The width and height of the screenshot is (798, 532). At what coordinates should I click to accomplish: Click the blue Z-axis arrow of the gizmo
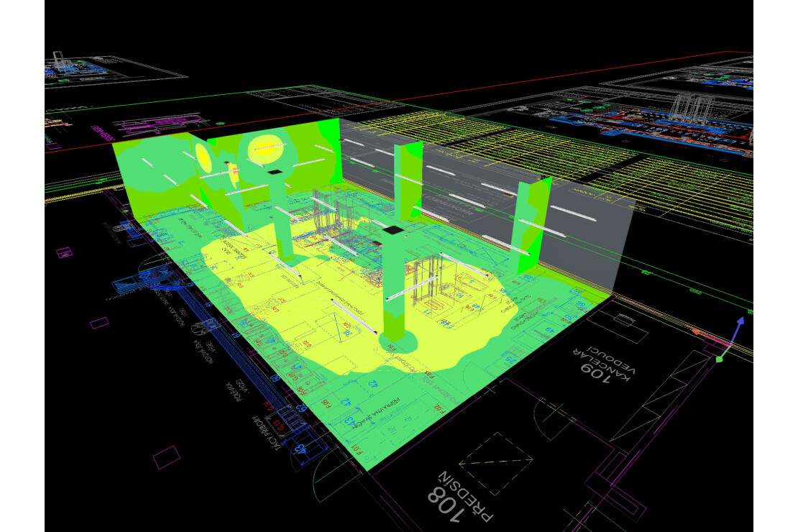coord(738,325)
